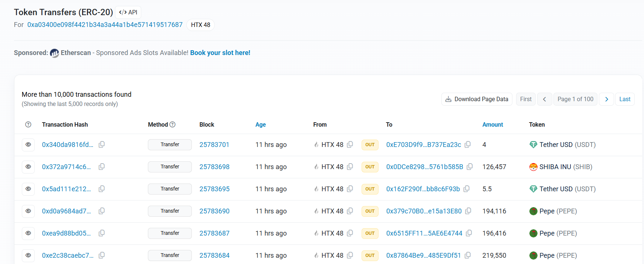
Task: View details eye icon for 0x340da9816fd row
Action: 28,145
